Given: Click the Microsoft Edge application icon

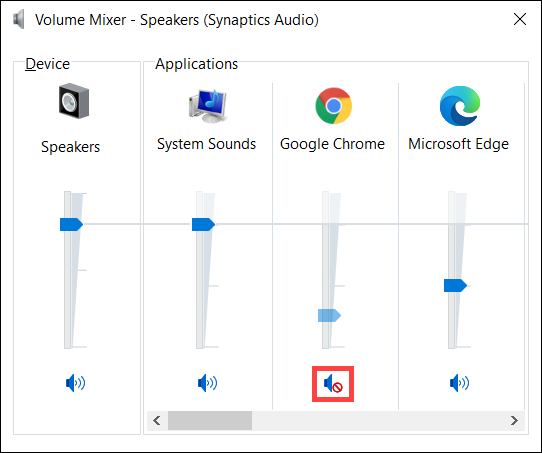Looking at the screenshot, I should (x=460, y=106).
